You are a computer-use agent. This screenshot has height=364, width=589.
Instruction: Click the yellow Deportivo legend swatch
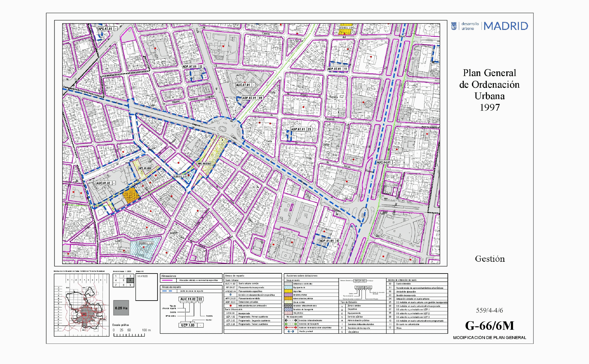[288, 291]
